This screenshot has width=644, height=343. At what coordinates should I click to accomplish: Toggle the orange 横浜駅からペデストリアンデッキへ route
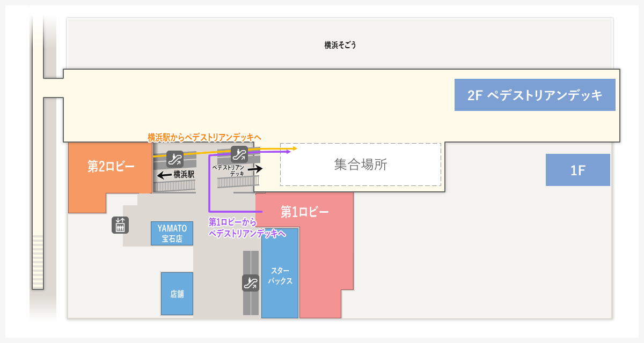[203, 137]
